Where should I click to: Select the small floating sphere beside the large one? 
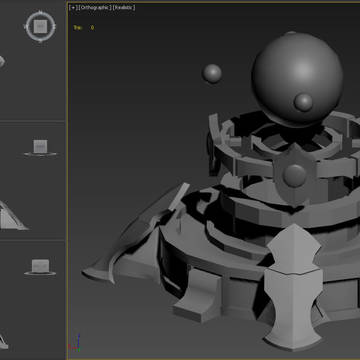tap(212, 74)
